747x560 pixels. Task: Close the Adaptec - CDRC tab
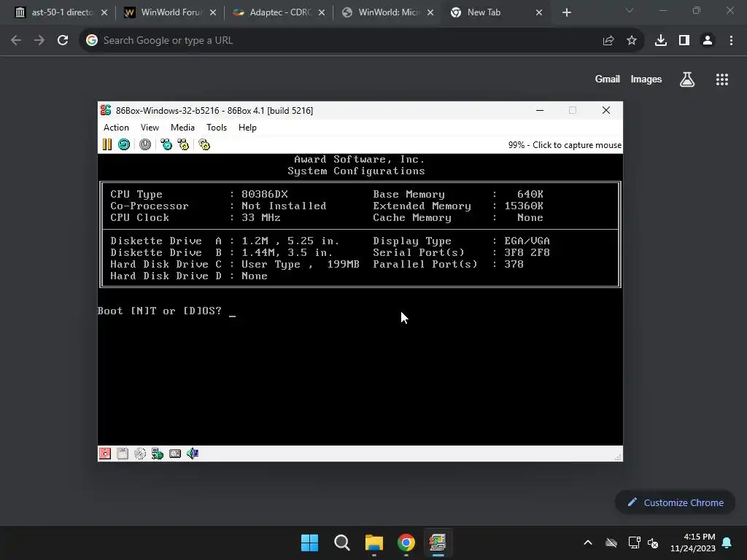(x=322, y=12)
